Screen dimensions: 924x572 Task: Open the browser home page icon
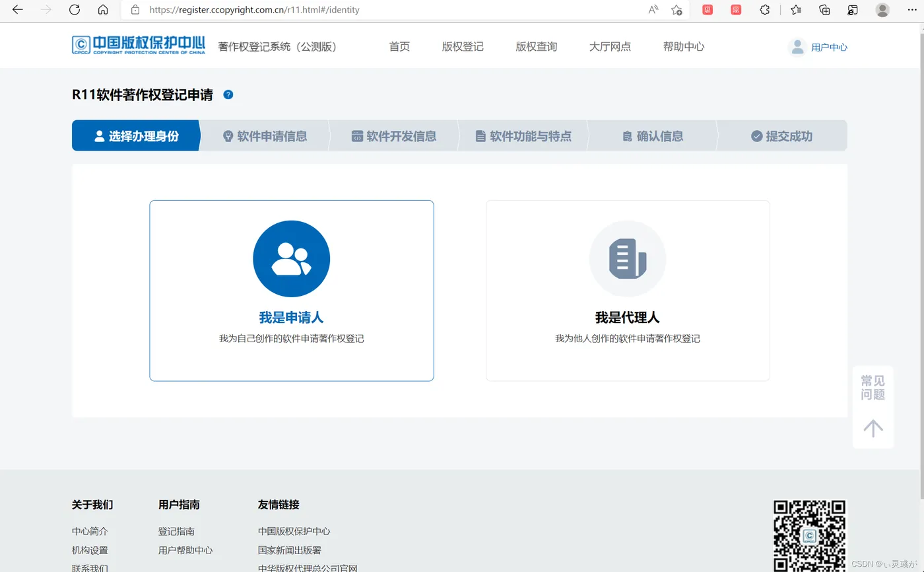(x=102, y=10)
